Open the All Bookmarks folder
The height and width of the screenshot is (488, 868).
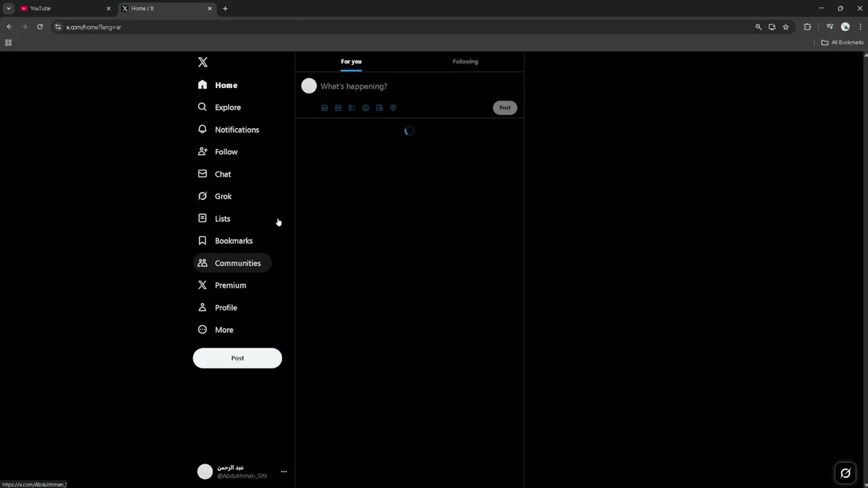click(842, 43)
